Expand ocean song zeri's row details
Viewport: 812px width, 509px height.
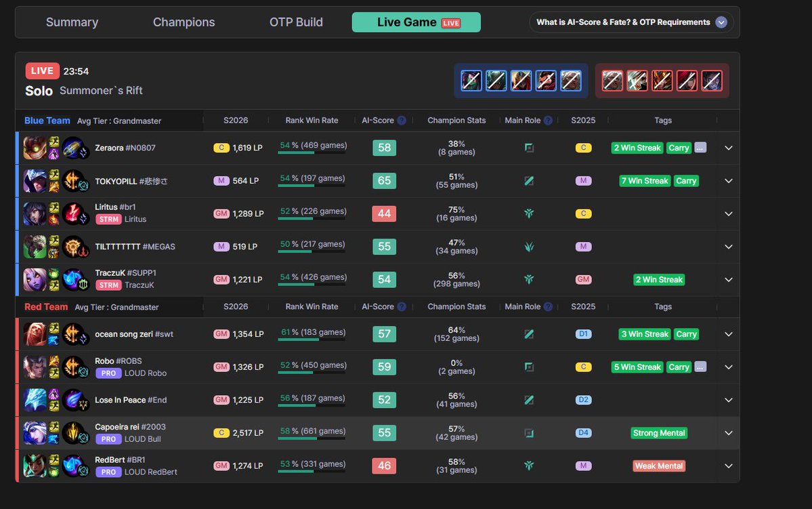tap(728, 334)
